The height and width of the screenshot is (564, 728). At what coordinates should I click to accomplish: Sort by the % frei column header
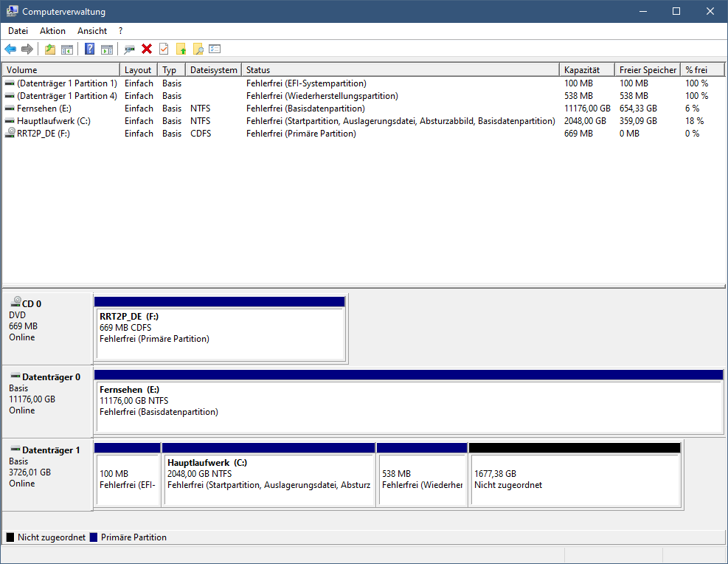click(702, 69)
